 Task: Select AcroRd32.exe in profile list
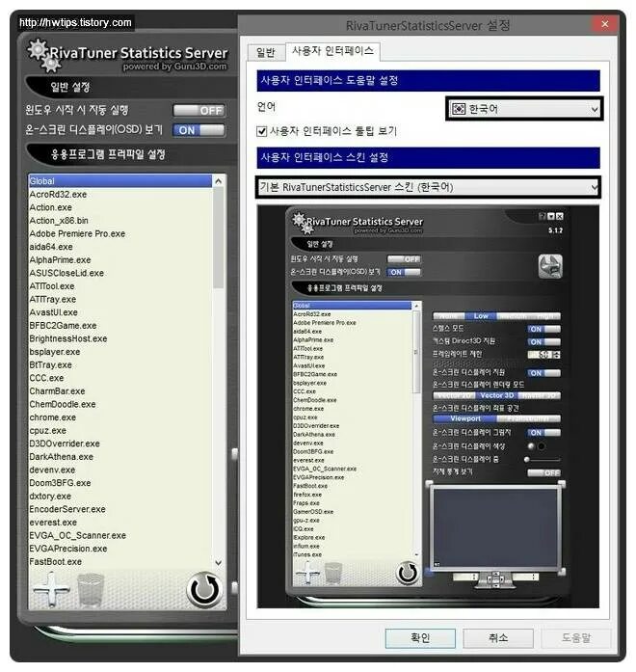point(119,195)
